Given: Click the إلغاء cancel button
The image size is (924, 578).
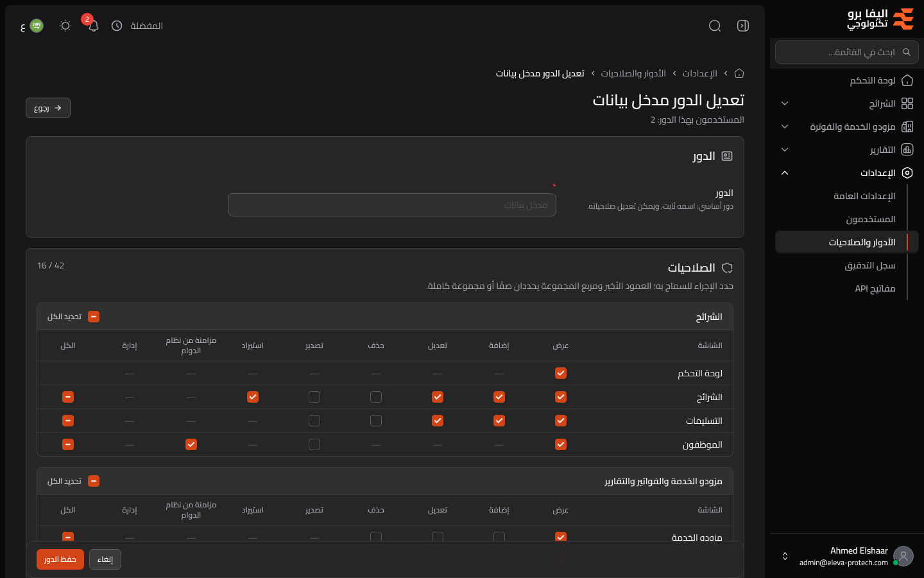Looking at the screenshot, I should coord(105,559).
